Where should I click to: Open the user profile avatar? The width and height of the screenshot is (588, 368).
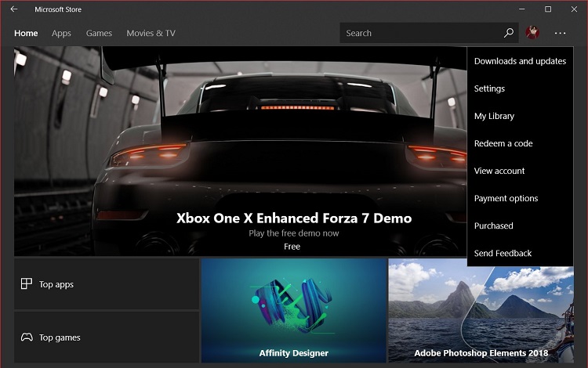532,33
